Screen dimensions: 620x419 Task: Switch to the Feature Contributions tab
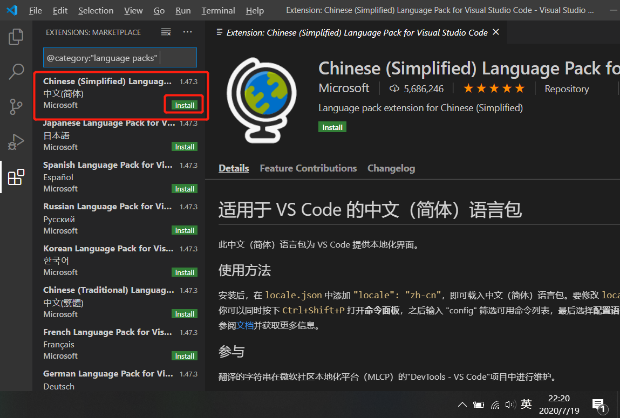point(308,168)
